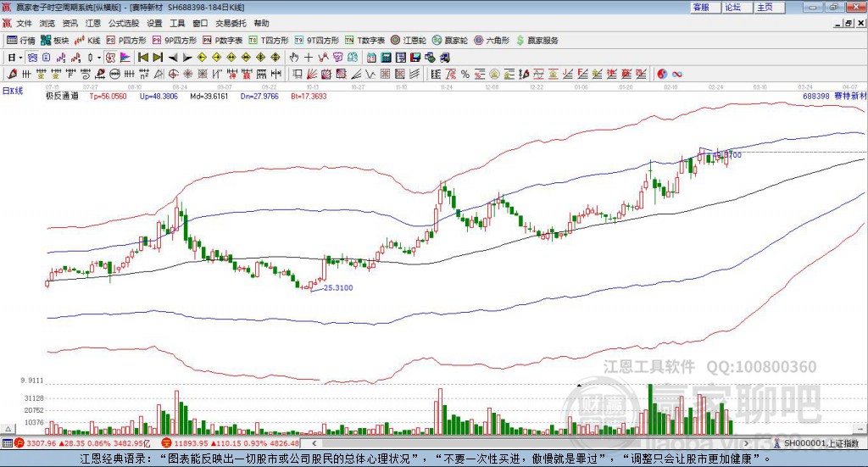868x467 pixels.
Task: Switch to the K线 chart view
Action: click(x=87, y=41)
